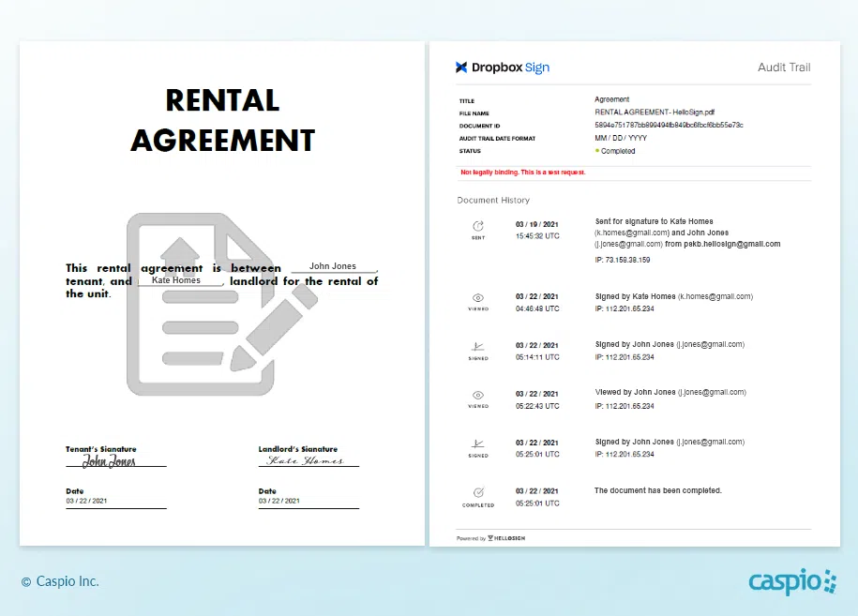Click the date under Landlord's Signature
This screenshot has width=858, height=616.
(x=279, y=502)
